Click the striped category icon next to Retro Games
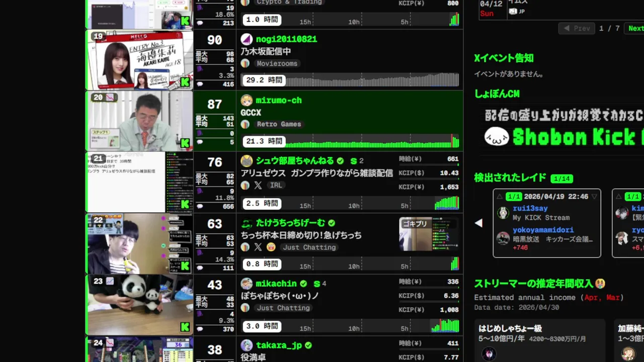 click(x=245, y=124)
